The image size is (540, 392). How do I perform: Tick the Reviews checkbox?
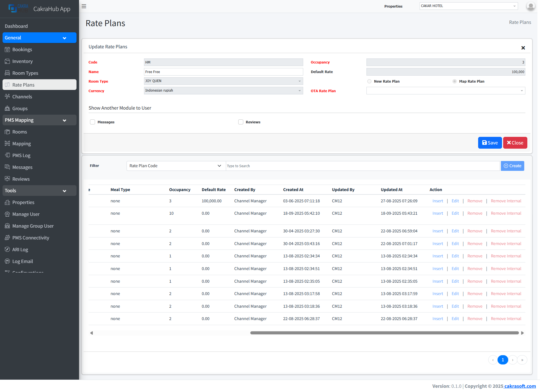point(241,122)
